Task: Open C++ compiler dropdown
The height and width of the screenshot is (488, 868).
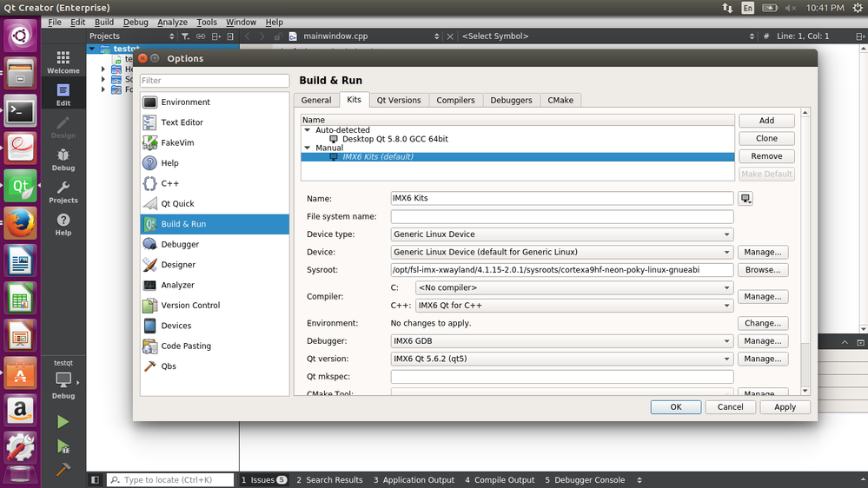Action: [574, 306]
